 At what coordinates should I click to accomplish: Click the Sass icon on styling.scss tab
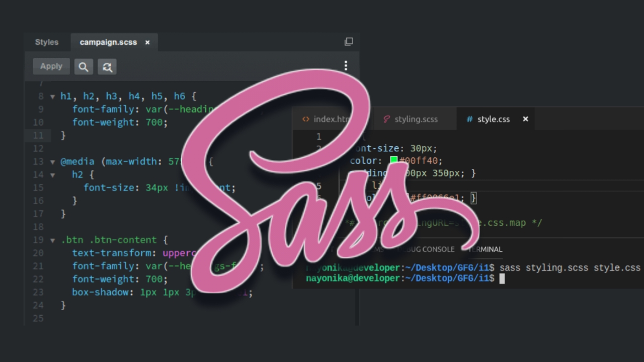pyautogui.click(x=386, y=119)
